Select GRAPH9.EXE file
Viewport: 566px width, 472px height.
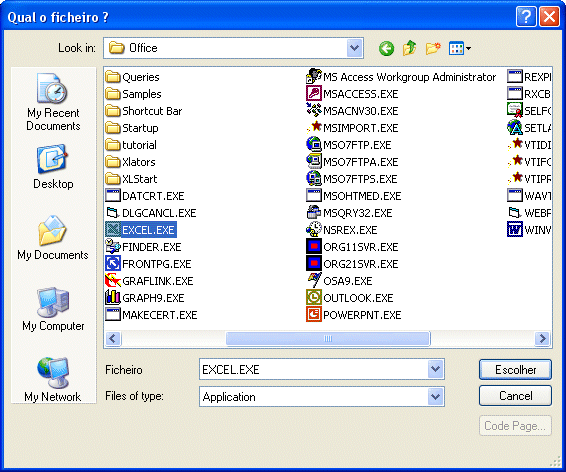(x=145, y=298)
